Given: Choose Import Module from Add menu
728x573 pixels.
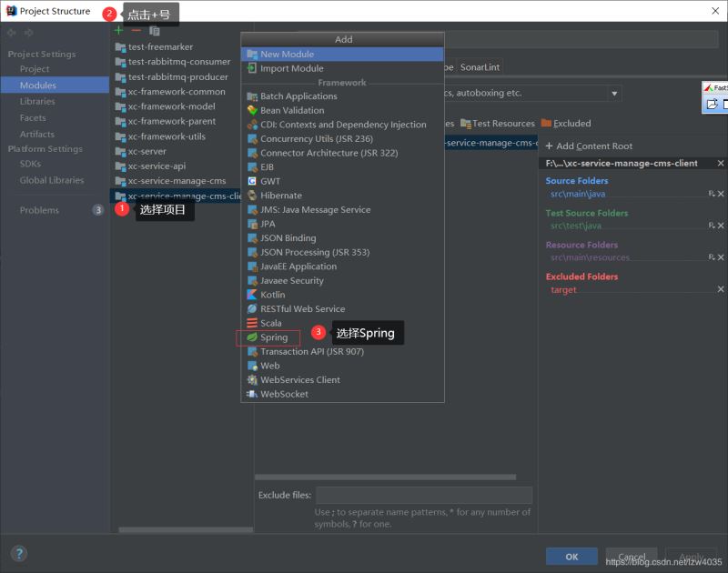Looking at the screenshot, I should point(342,68).
